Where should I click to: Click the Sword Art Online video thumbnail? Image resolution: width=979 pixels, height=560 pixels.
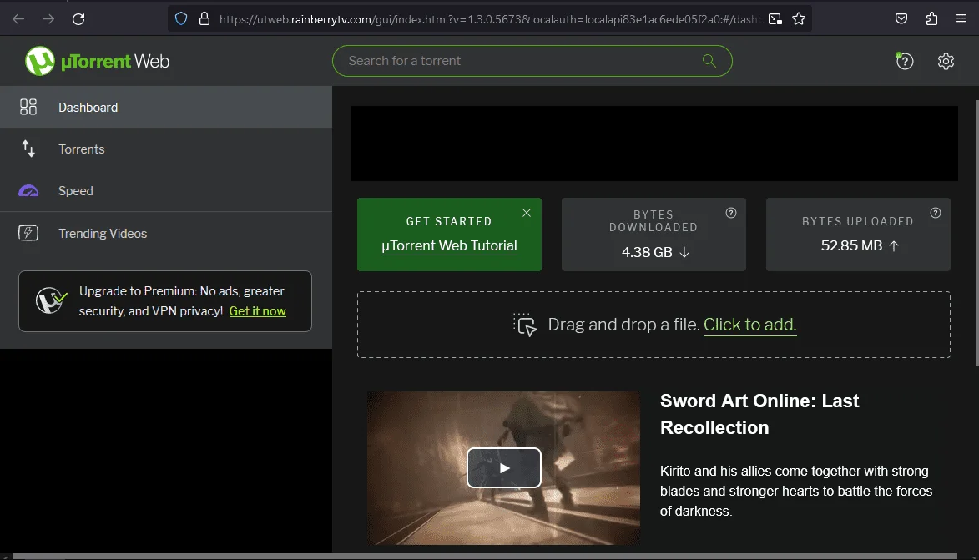coord(503,467)
